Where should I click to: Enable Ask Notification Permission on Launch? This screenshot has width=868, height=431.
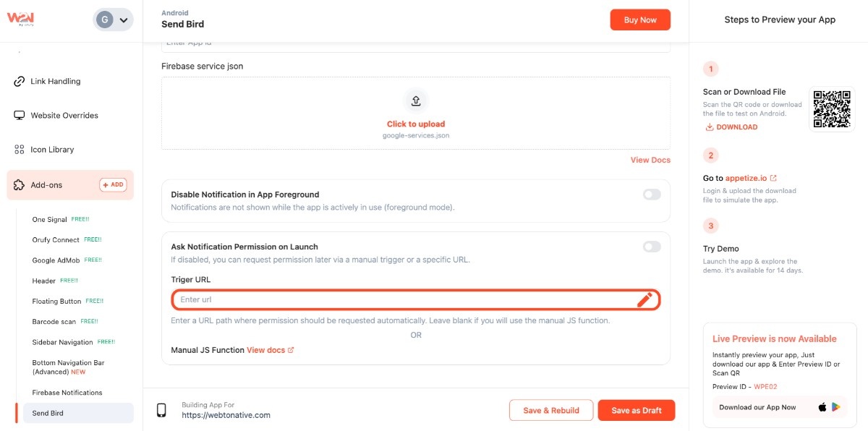coord(652,247)
